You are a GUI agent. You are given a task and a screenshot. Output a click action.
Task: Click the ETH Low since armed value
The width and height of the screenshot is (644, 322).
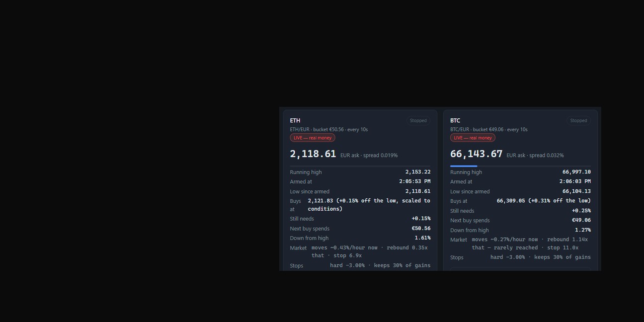coord(418,191)
